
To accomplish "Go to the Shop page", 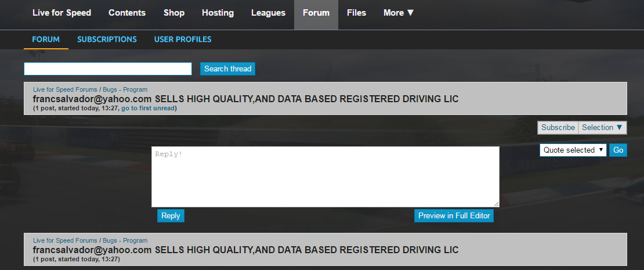I will pyautogui.click(x=173, y=13).
